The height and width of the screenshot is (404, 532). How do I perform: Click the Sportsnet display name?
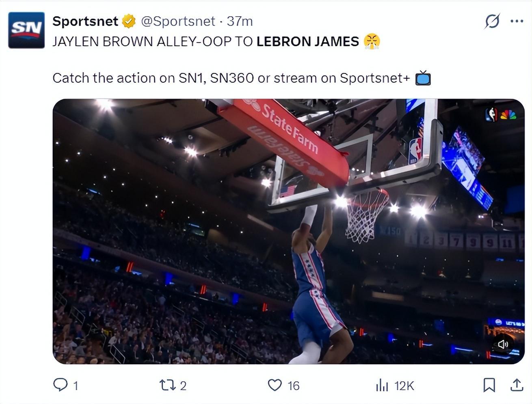(x=85, y=21)
